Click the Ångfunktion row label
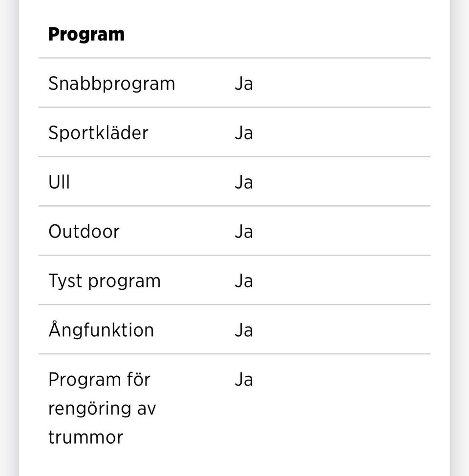The width and height of the screenshot is (469, 476). [101, 330]
